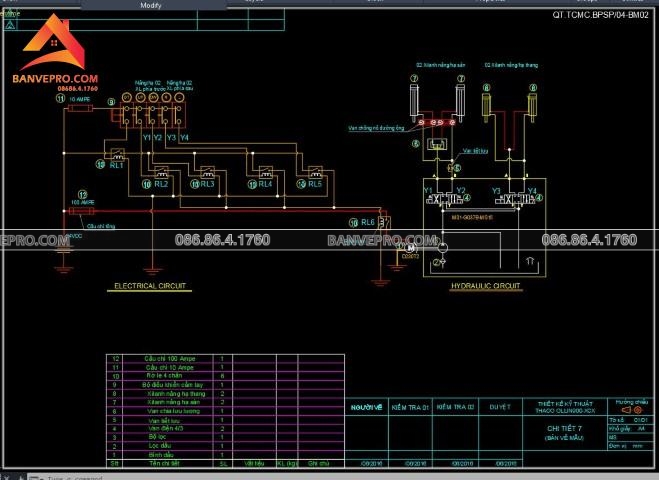
Task: Select the HYDRAULIC CIRCUIT title text
Action: pos(485,286)
